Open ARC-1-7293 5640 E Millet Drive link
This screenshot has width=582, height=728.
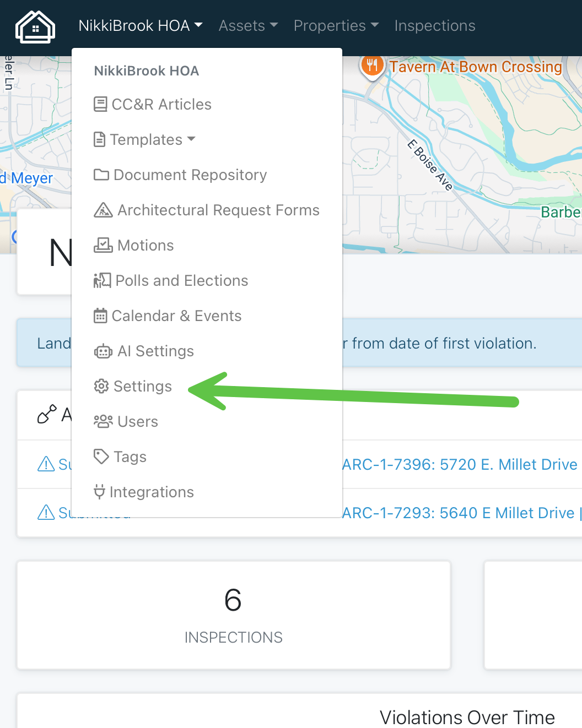[459, 513]
